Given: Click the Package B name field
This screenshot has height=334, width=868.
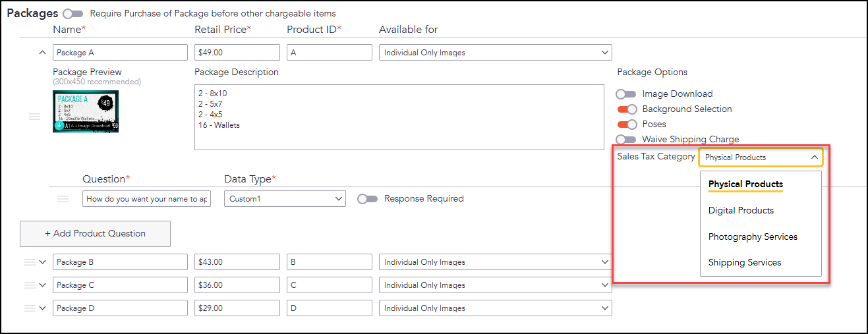Looking at the screenshot, I should [x=120, y=262].
